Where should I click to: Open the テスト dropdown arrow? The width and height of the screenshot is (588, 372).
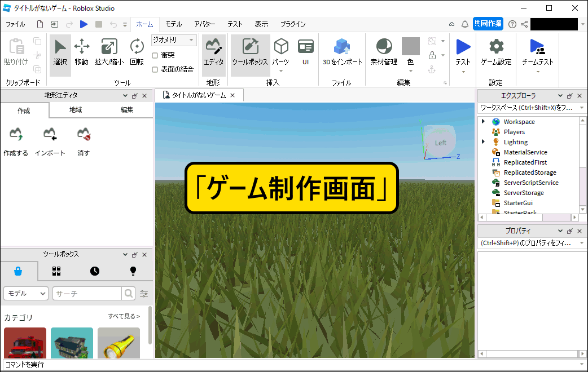(x=463, y=72)
